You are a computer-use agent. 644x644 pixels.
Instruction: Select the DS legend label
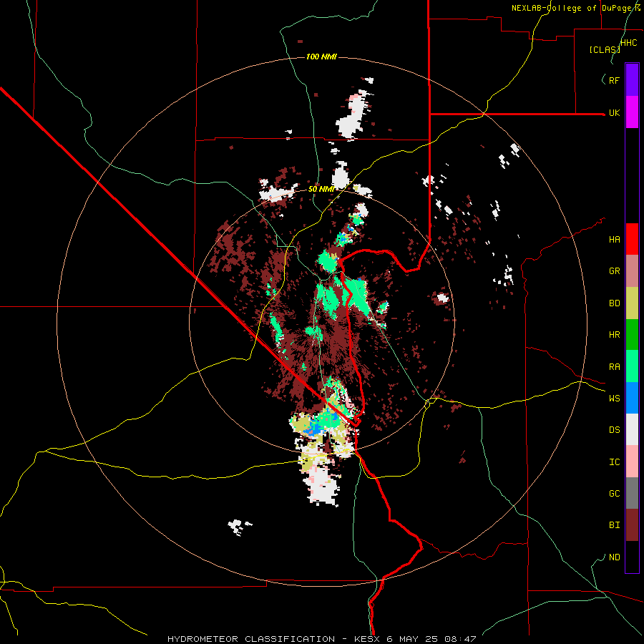pyautogui.click(x=614, y=430)
